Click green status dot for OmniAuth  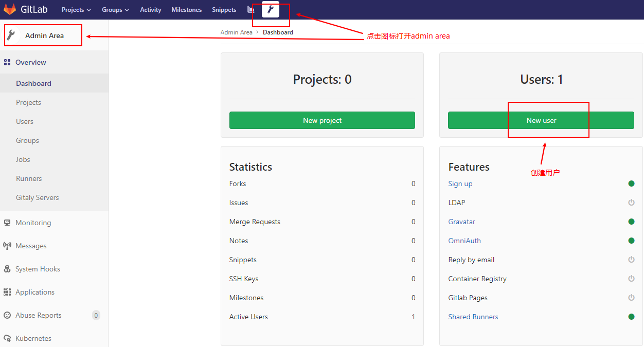click(631, 241)
